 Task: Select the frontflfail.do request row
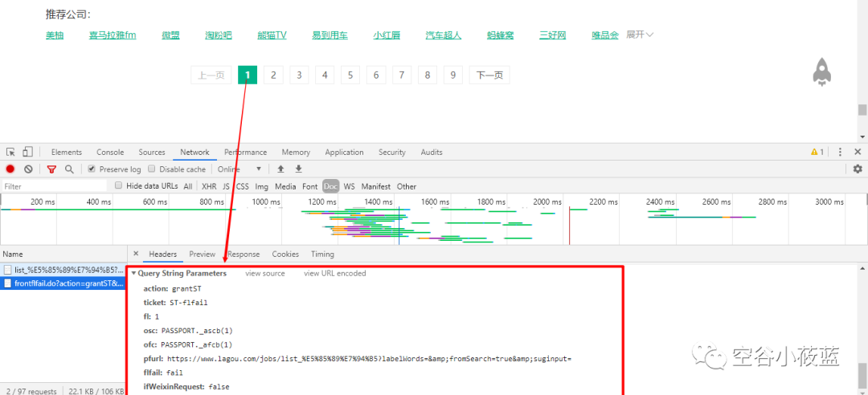click(x=63, y=283)
